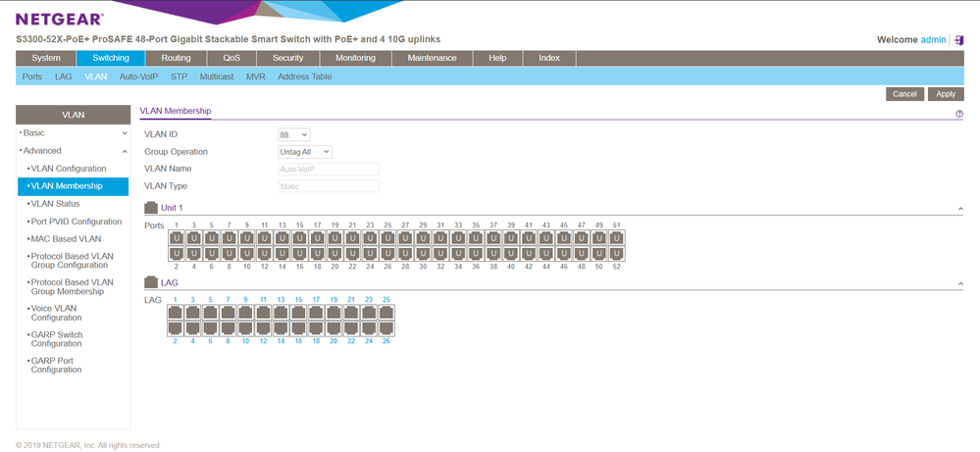The image size is (980, 452).
Task: Toggle VLAN membership for LAG 7
Action: click(229, 312)
